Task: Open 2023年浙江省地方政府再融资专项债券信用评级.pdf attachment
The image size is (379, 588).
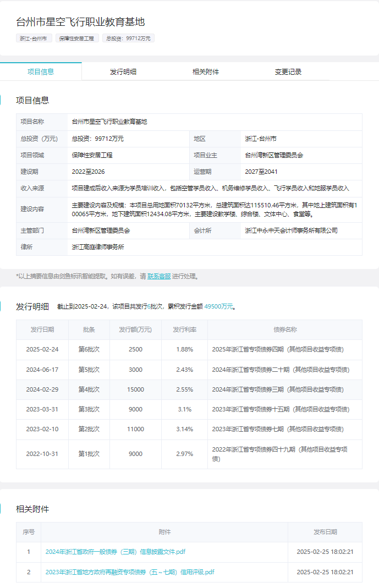Action: 130,572
